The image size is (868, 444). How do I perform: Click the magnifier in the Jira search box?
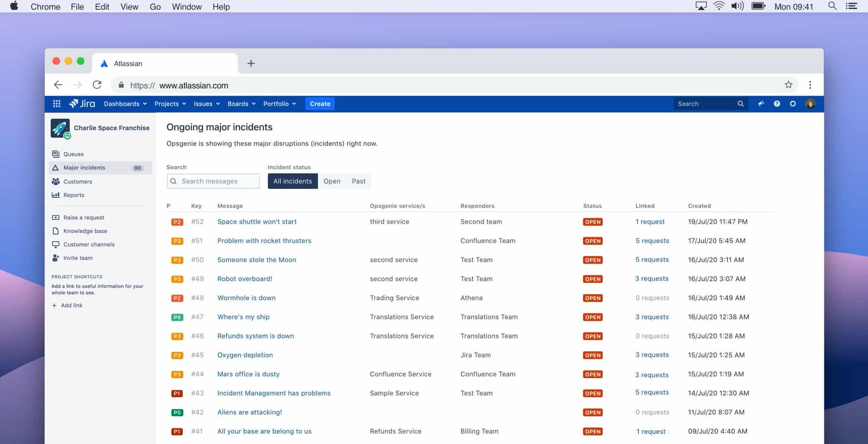coord(740,104)
